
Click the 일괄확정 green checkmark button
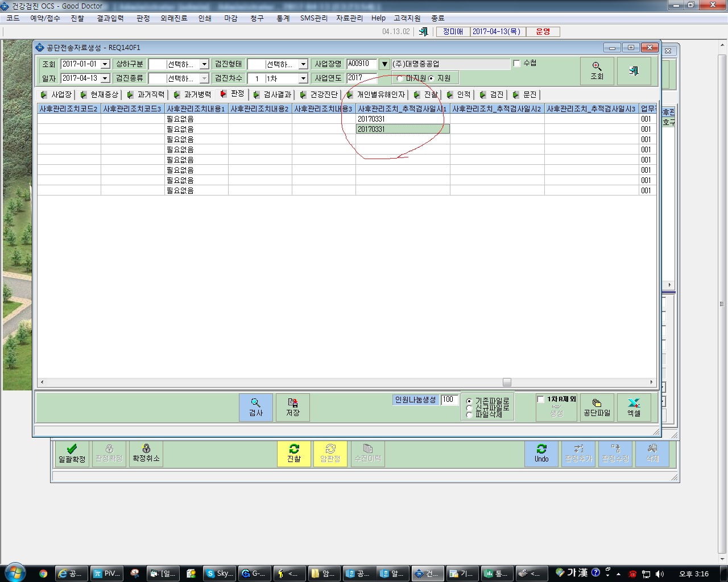72,454
